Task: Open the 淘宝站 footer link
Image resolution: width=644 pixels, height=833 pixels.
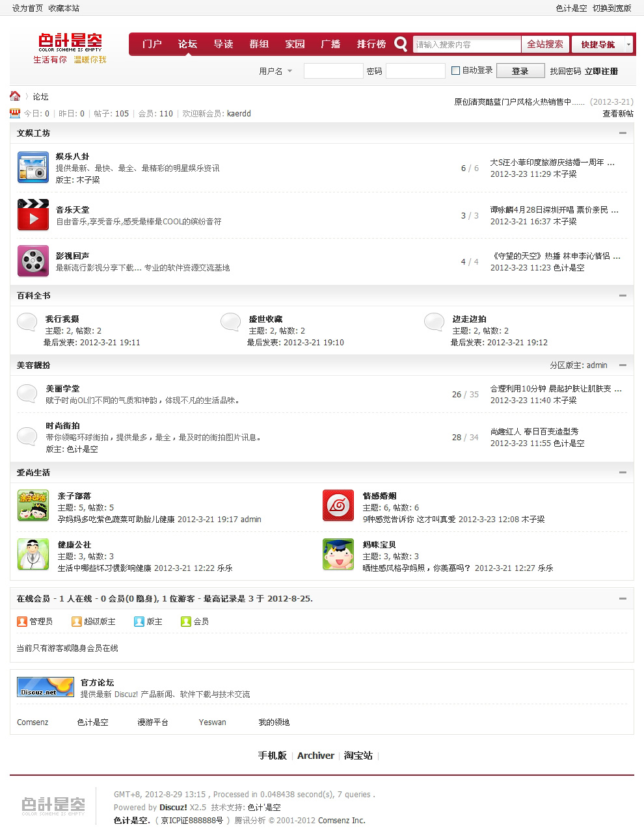Action: [x=358, y=756]
